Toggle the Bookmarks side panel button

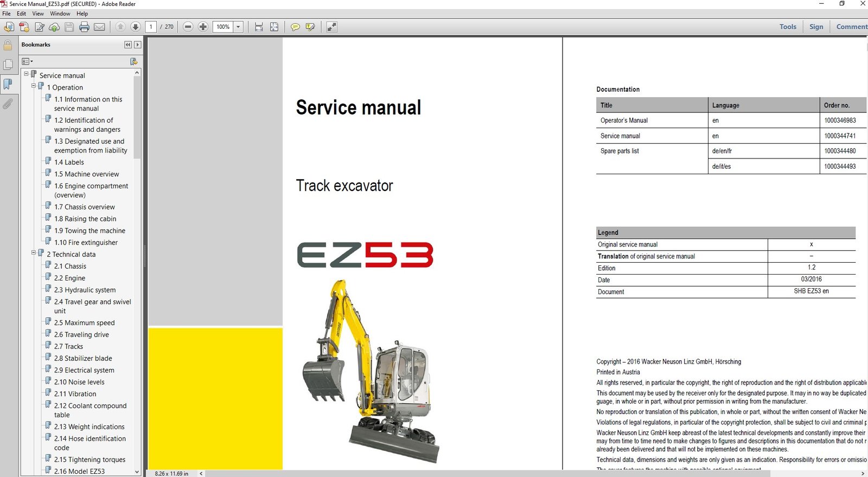click(x=8, y=84)
